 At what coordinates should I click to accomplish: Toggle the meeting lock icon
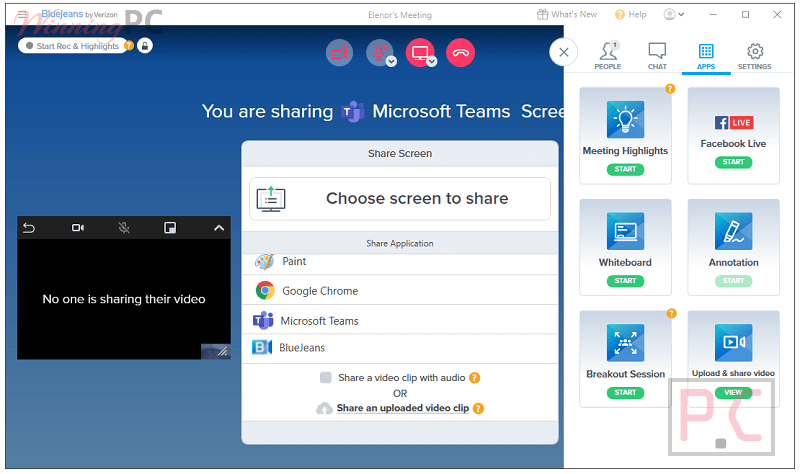tap(145, 46)
